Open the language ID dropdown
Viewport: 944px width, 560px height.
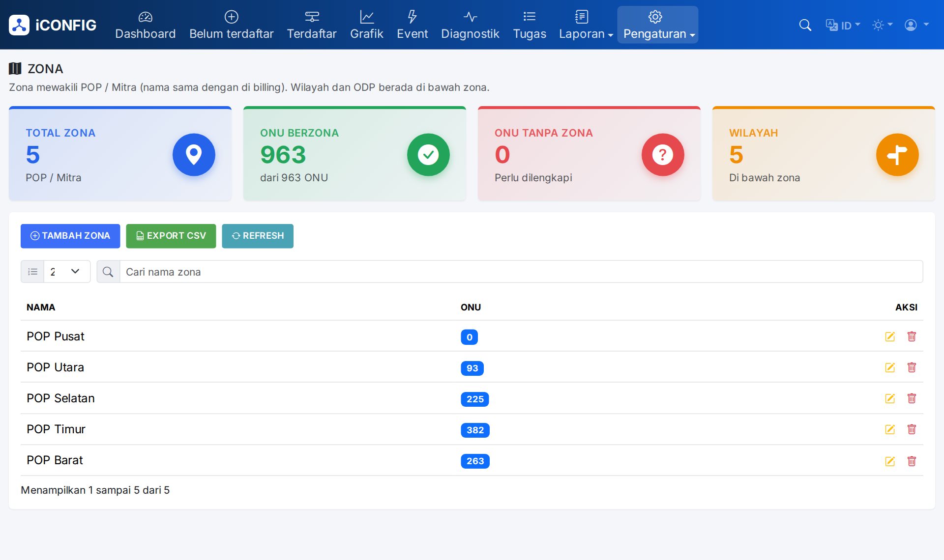843,25
